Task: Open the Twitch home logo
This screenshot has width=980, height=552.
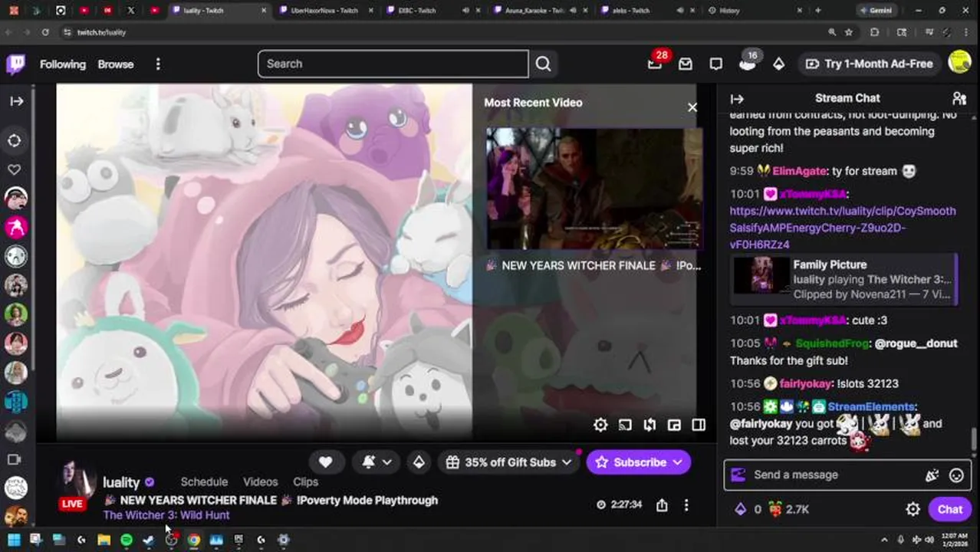Action: pyautogui.click(x=15, y=64)
